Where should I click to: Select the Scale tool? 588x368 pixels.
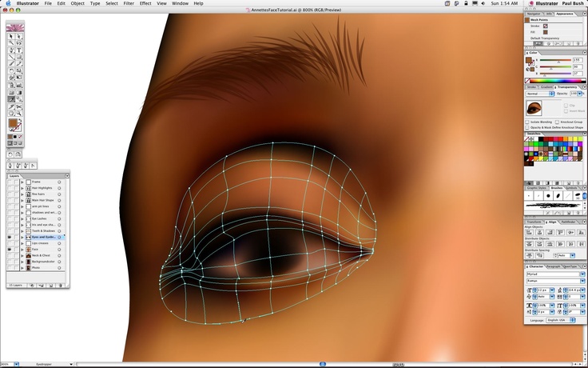coord(19,70)
